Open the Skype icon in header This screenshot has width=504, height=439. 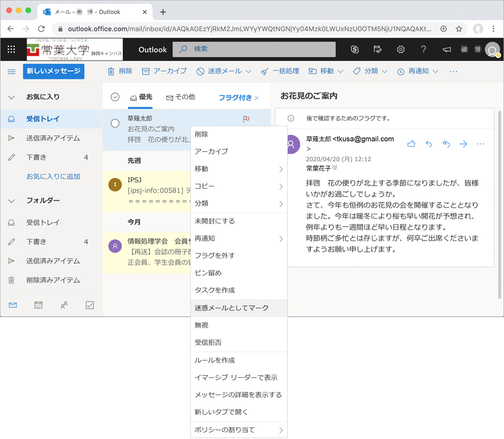tap(355, 49)
